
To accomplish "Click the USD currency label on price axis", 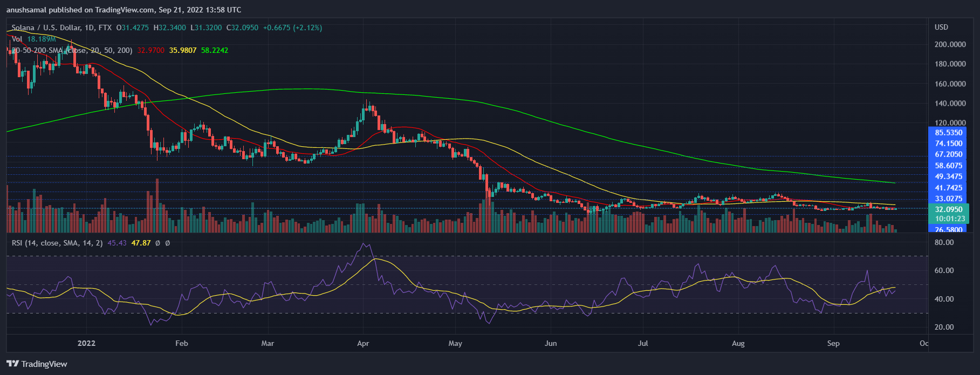I will (x=941, y=27).
